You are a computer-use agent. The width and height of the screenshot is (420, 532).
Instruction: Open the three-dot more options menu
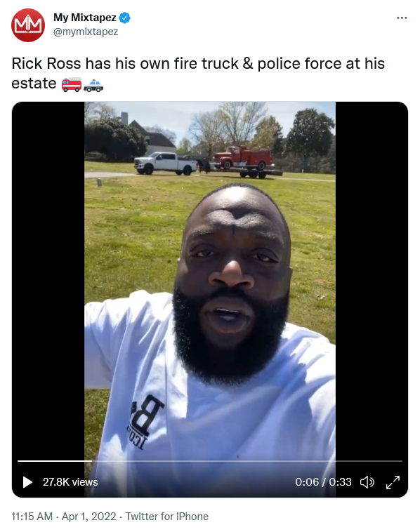pyautogui.click(x=402, y=18)
